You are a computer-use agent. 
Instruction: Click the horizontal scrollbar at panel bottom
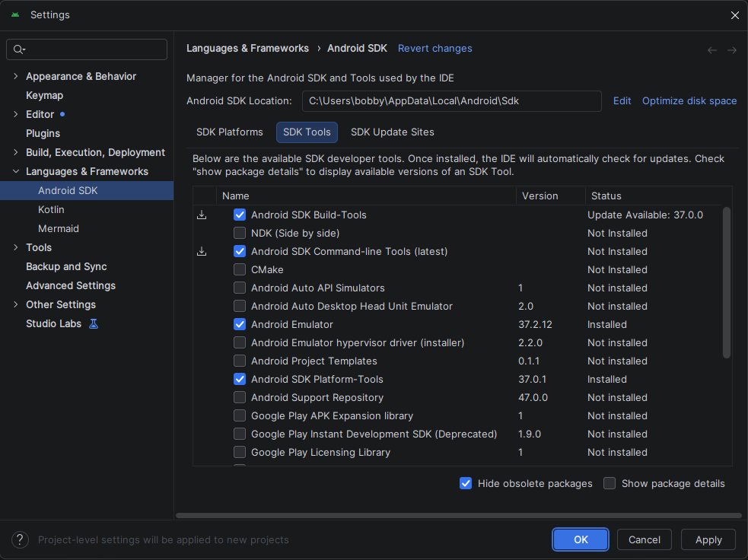click(x=458, y=515)
